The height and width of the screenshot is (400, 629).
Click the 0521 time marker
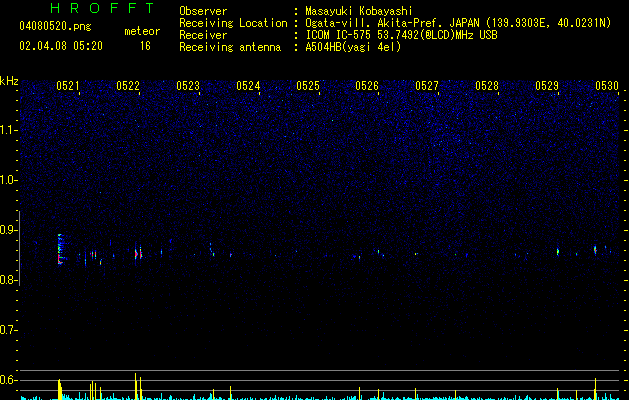tap(68, 86)
